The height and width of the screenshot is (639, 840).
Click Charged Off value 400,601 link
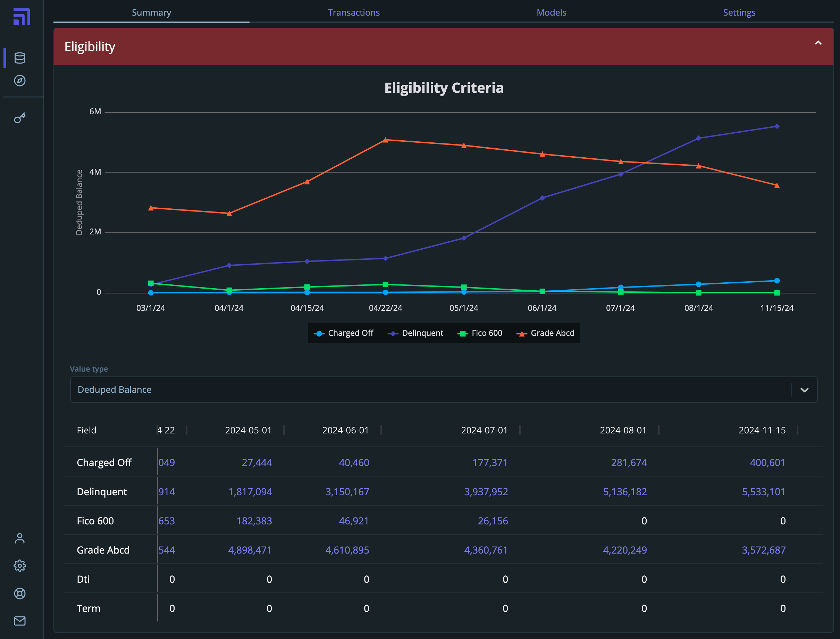pyautogui.click(x=767, y=463)
